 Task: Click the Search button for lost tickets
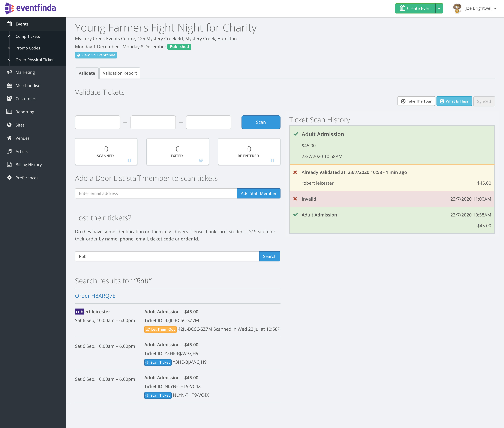coord(270,256)
